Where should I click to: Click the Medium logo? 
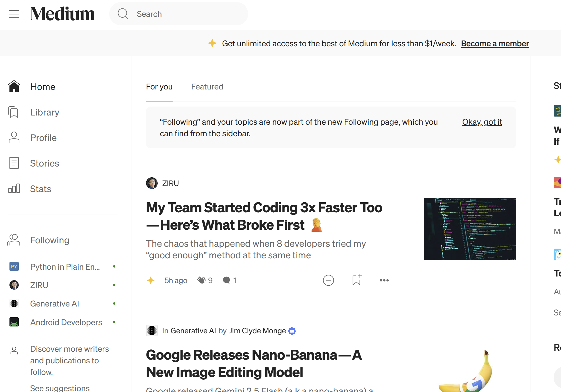(x=62, y=14)
